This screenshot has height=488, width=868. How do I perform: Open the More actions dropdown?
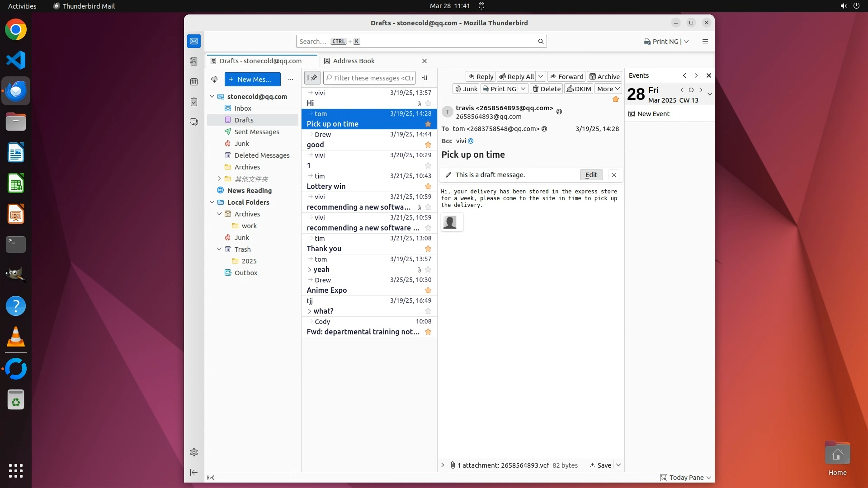pyautogui.click(x=608, y=89)
